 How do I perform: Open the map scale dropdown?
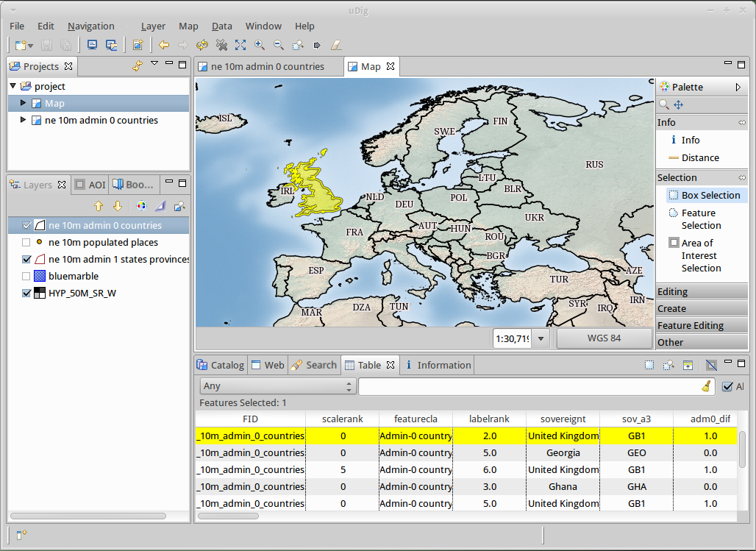541,338
